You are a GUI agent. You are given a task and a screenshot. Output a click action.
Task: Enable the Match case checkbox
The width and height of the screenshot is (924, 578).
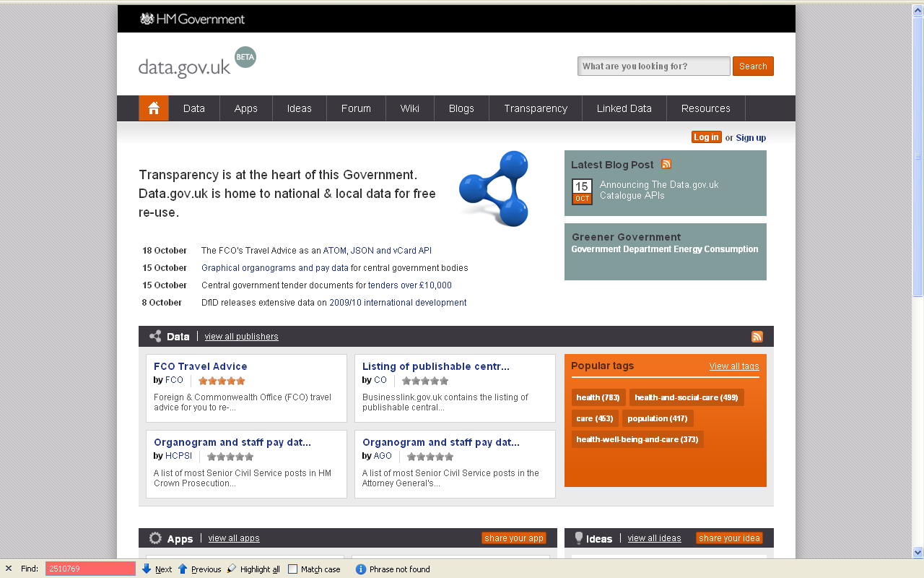[293, 569]
